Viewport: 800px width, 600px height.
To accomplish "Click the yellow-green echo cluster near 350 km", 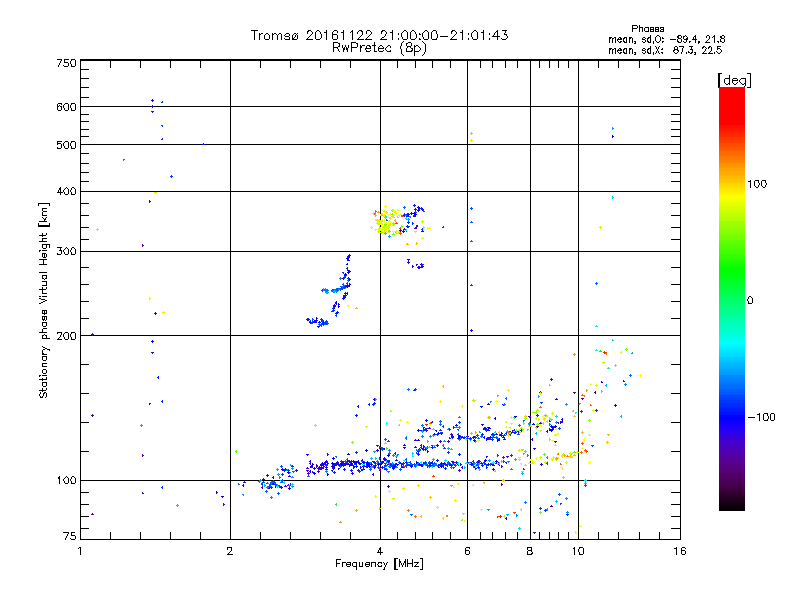I will [x=388, y=222].
